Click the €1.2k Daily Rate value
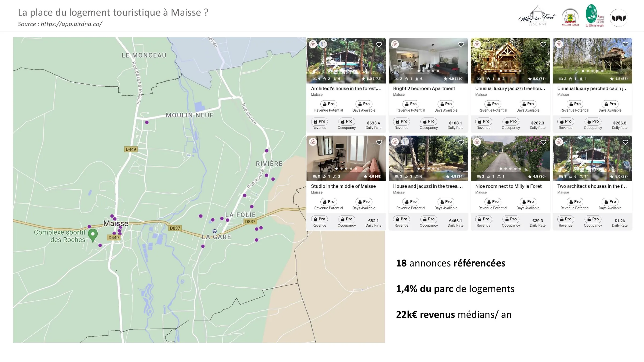The image size is (644, 362). (x=620, y=221)
